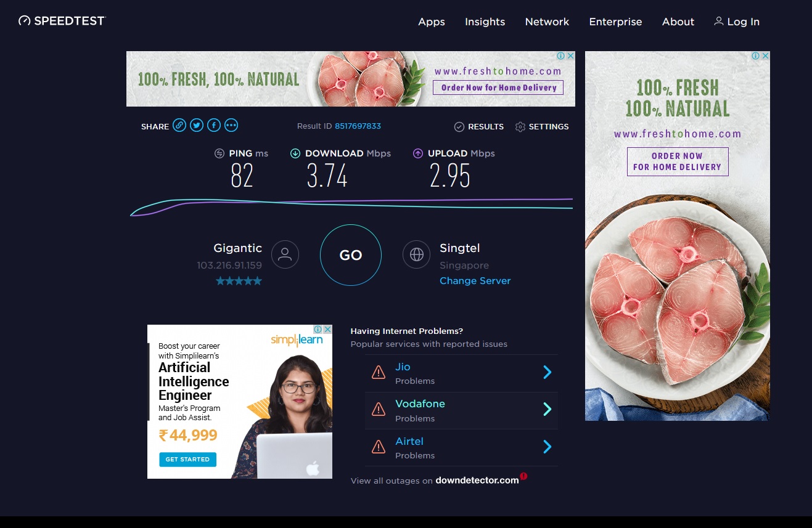
Task: Expand Airtel problems chevron arrow
Action: 547,447
